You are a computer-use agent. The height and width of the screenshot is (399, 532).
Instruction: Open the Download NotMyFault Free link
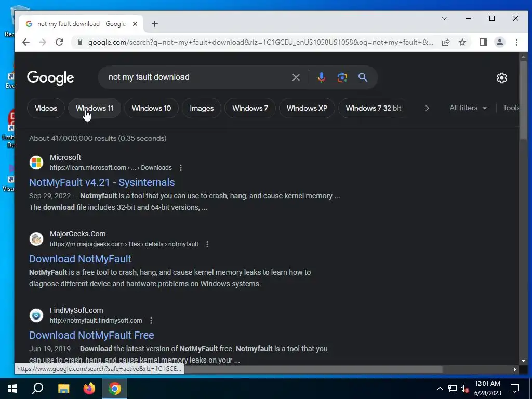[x=91, y=335]
